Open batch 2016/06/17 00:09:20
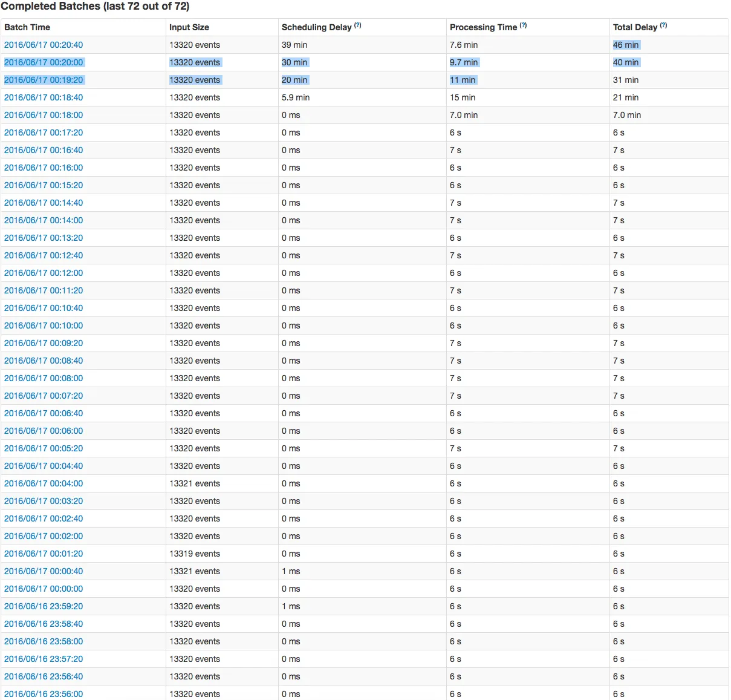The image size is (731, 700). click(44, 343)
